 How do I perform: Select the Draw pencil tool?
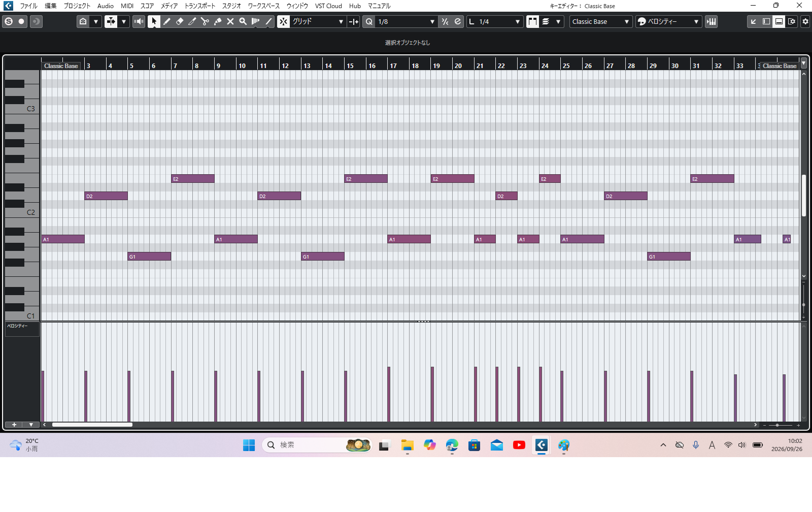click(167, 21)
